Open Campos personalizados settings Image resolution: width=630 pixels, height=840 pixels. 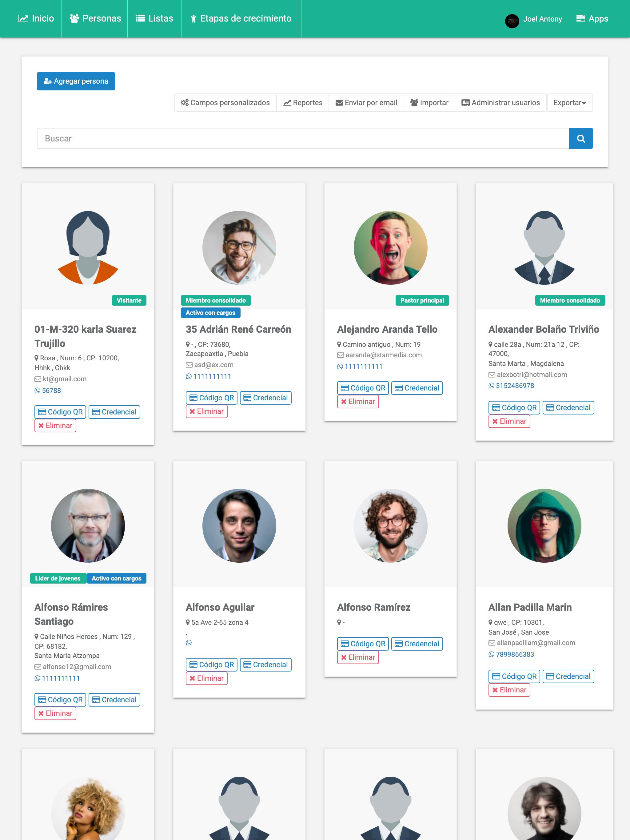[225, 102]
